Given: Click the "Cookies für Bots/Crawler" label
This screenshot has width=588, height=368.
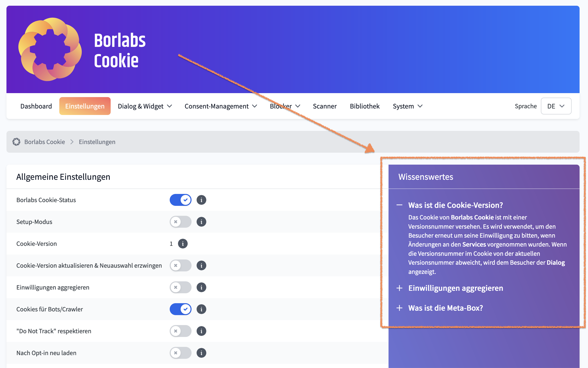Looking at the screenshot, I should 50,309.
